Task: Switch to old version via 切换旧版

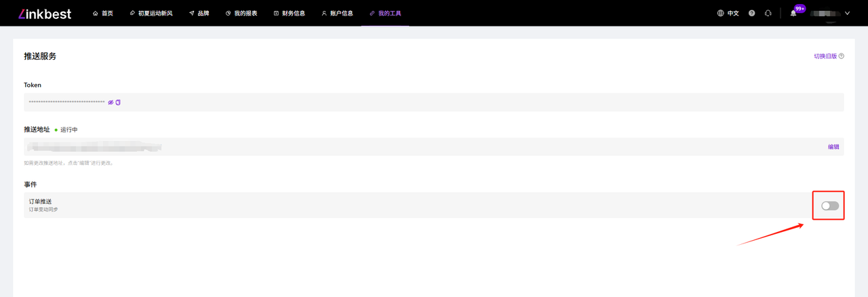Action: tap(825, 56)
